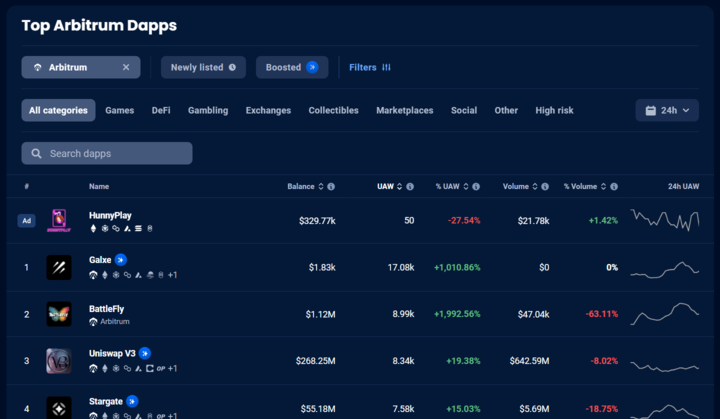Switch to the Exchanges category

click(x=268, y=110)
